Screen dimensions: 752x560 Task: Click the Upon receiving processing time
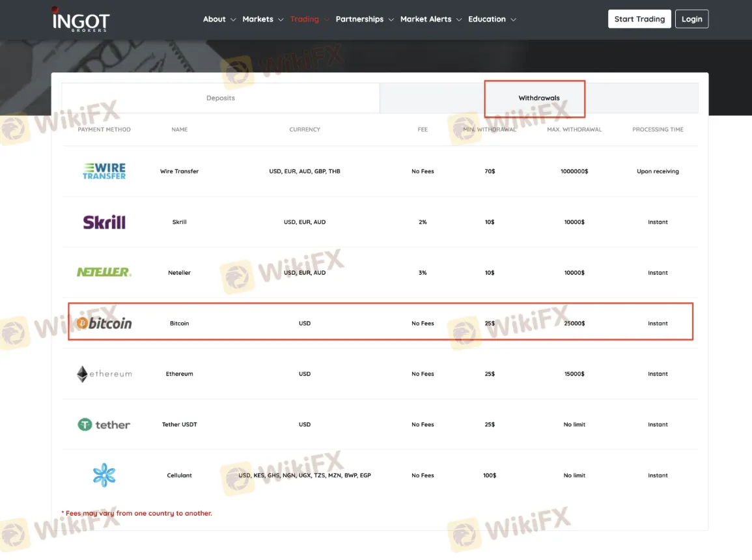[x=658, y=171]
